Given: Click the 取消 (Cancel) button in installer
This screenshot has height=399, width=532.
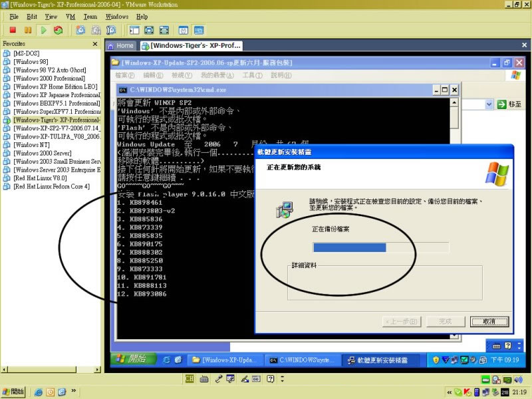Looking at the screenshot, I should (489, 321).
